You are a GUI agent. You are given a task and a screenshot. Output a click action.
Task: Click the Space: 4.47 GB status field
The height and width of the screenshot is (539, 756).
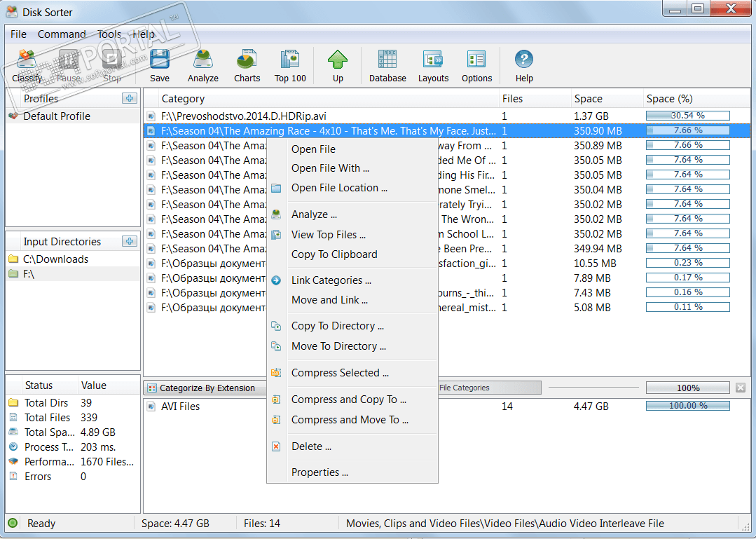[175, 524]
